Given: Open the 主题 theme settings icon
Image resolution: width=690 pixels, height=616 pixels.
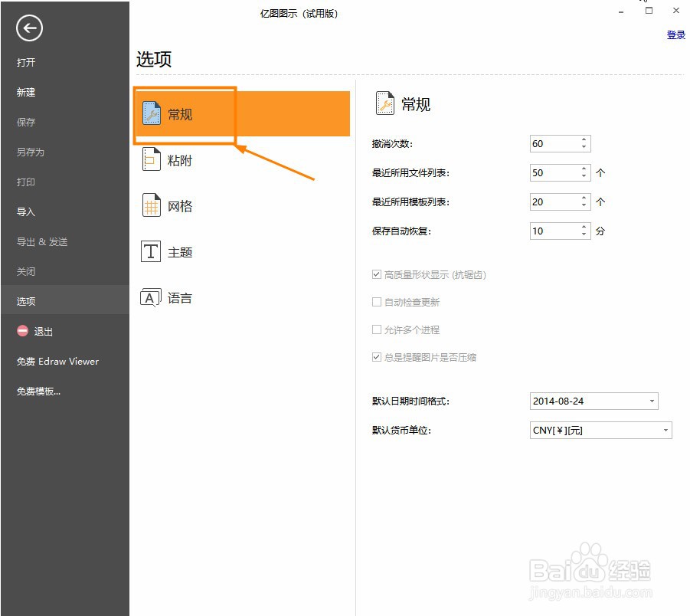Looking at the screenshot, I should [x=151, y=251].
